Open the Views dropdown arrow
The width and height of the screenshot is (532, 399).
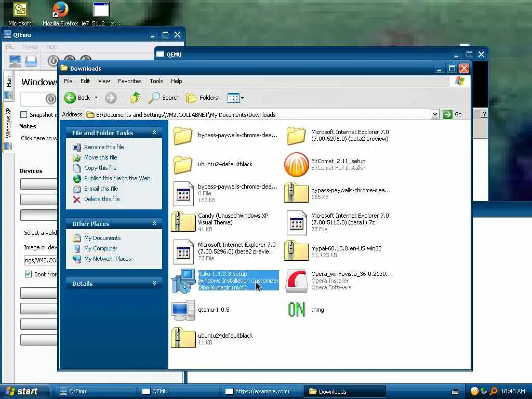click(242, 98)
